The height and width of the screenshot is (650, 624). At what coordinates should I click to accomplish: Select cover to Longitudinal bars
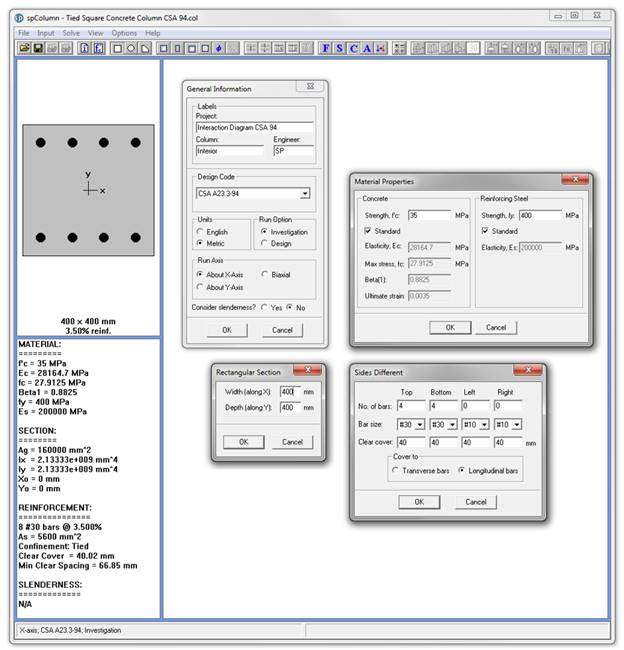coord(461,470)
